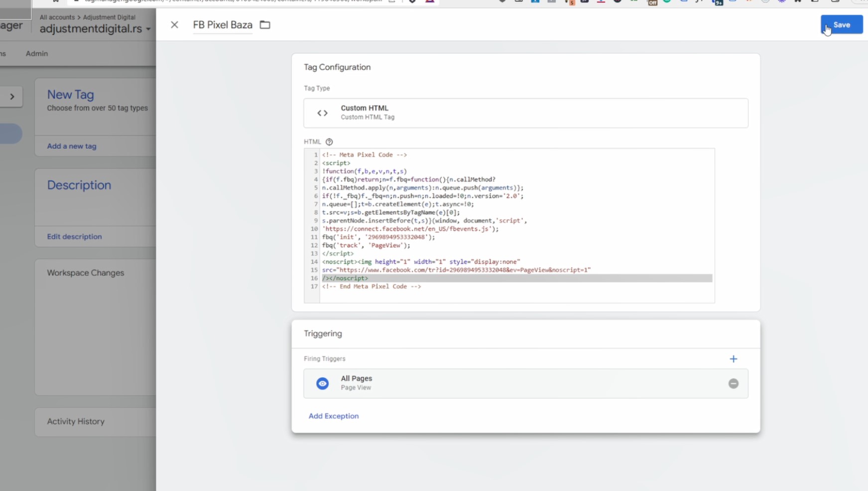
Task: Click the opening '<script>' code line
Action: tap(336, 163)
